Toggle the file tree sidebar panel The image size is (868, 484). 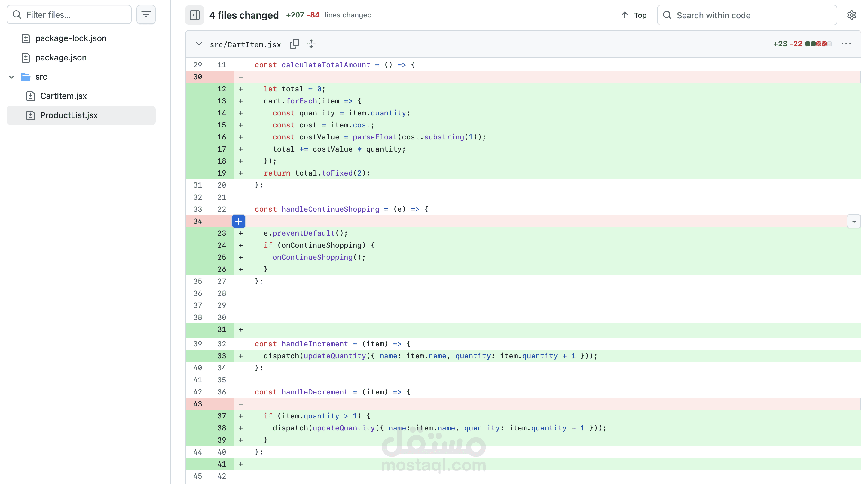194,15
